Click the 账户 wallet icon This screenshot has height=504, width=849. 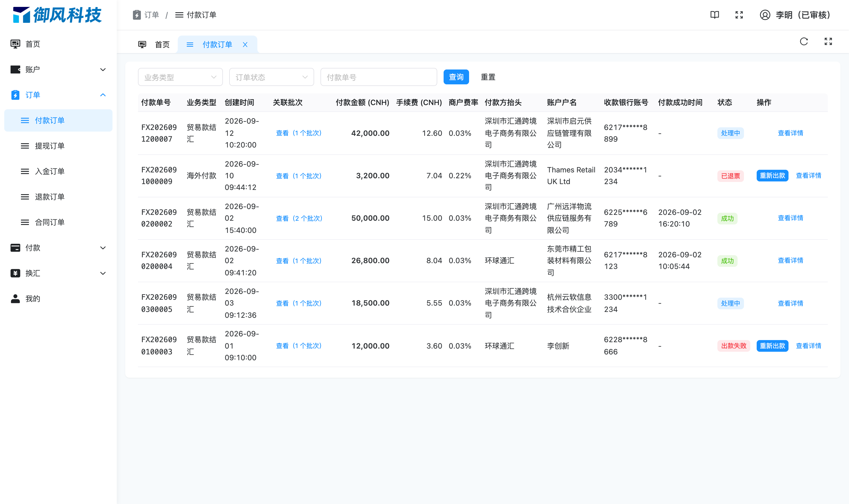(x=15, y=69)
